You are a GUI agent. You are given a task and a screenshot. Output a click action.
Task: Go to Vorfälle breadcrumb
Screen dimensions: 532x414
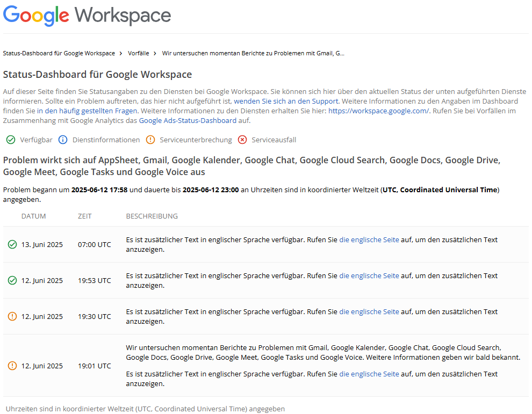tap(139, 53)
